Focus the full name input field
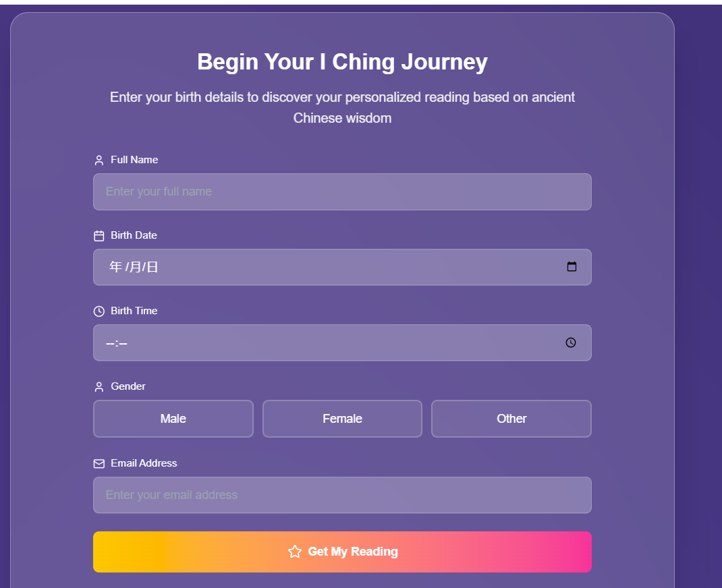 [342, 192]
